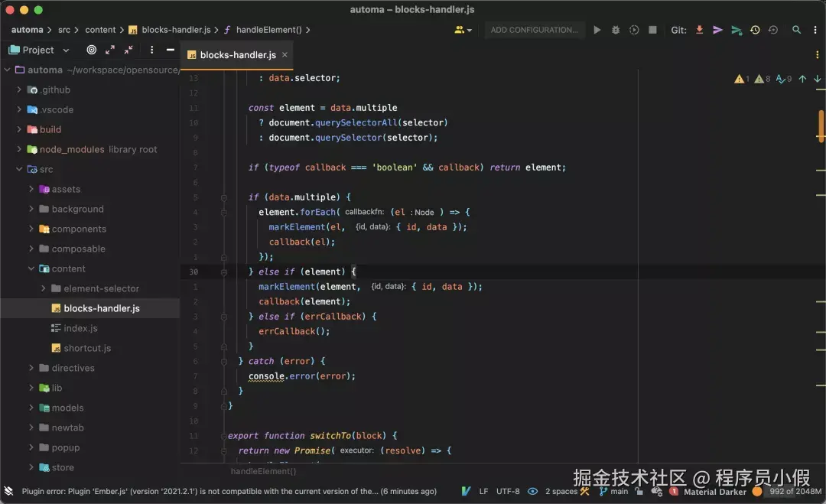
Task: Toggle fold marker at 'export function switchTo' line
Action: pyautogui.click(x=224, y=436)
